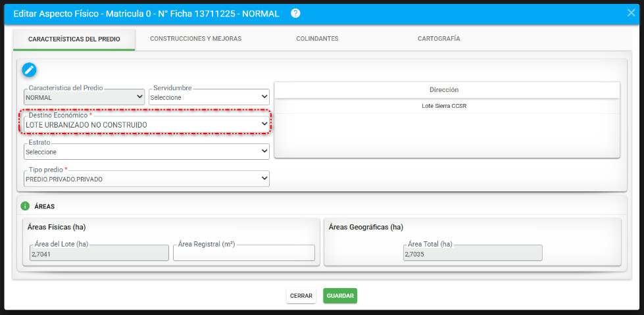Select the Características del Predio tab
644x315 pixels.
click(x=74, y=39)
